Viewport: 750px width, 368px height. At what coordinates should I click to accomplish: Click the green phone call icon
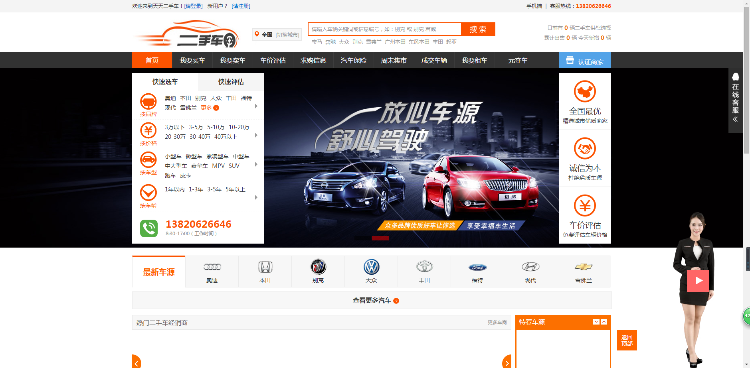(x=149, y=228)
